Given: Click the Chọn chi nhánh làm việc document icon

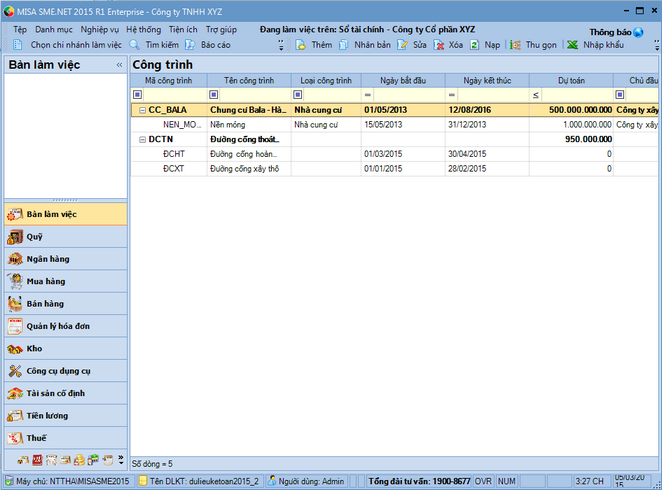Looking at the screenshot, I should tap(18, 45).
